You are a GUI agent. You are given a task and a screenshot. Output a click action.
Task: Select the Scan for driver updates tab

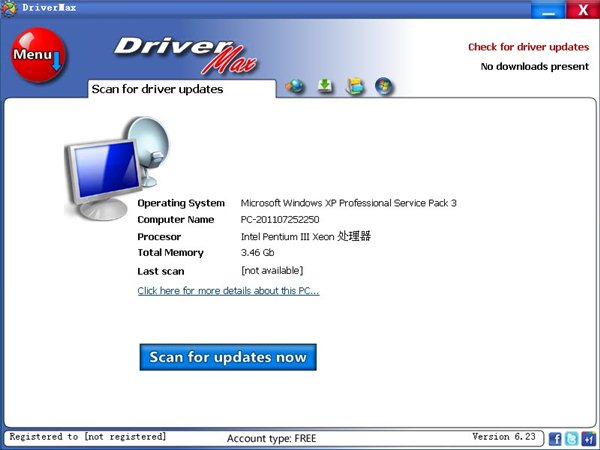[157, 89]
